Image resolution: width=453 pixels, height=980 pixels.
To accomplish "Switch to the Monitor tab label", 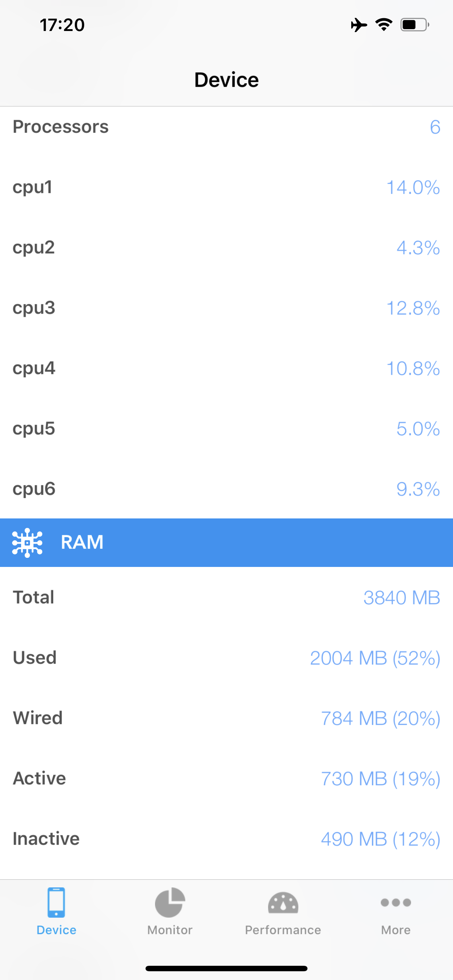I will pos(170,930).
